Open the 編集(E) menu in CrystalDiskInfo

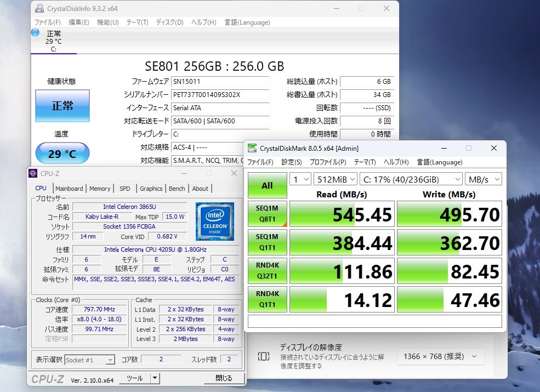click(79, 22)
